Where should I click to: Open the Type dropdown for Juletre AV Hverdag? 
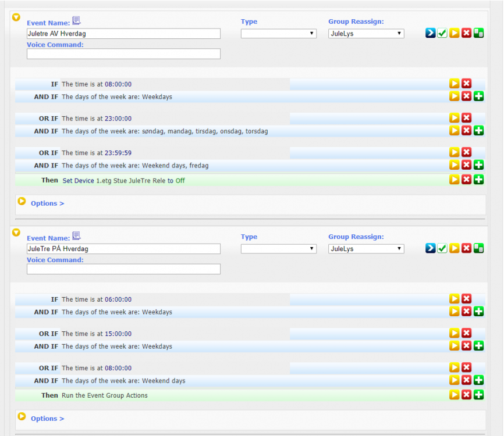click(x=278, y=34)
